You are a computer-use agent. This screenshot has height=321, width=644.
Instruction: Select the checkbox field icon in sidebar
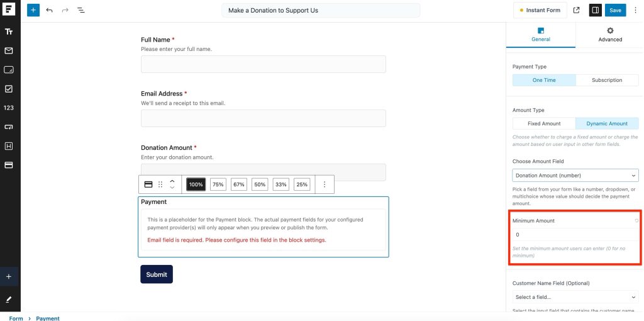[9, 89]
